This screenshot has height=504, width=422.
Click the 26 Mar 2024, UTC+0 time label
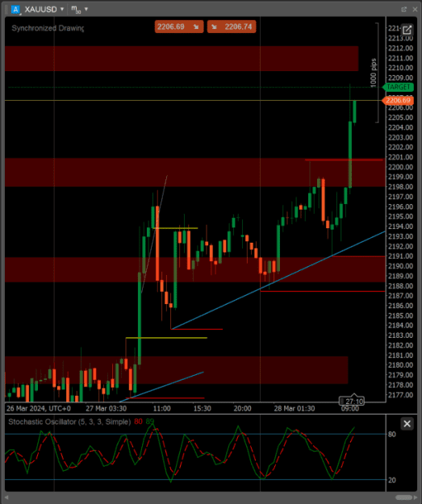click(39, 409)
